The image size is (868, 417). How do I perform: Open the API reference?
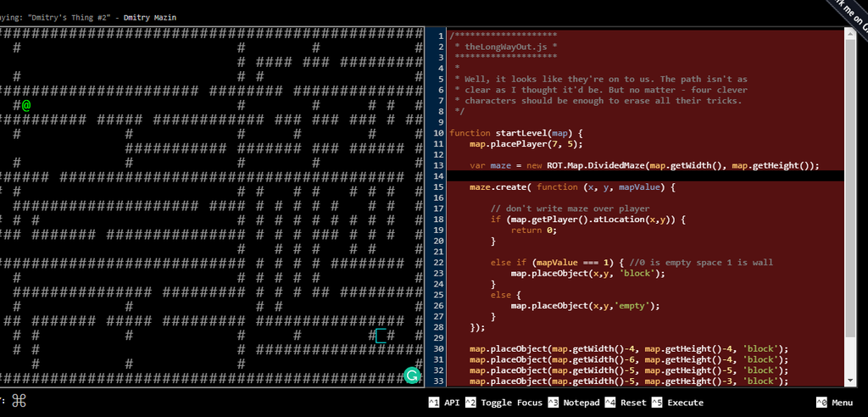click(452, 403)
